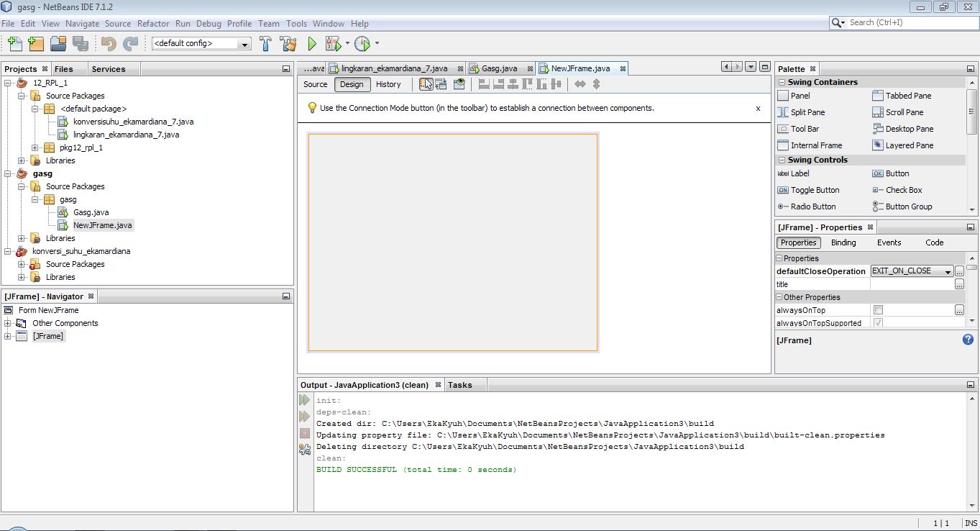Image resolution: width=980 pixels, height=531 pixels.
Task: Open the default config dropdown
Action: click(201, 44)
